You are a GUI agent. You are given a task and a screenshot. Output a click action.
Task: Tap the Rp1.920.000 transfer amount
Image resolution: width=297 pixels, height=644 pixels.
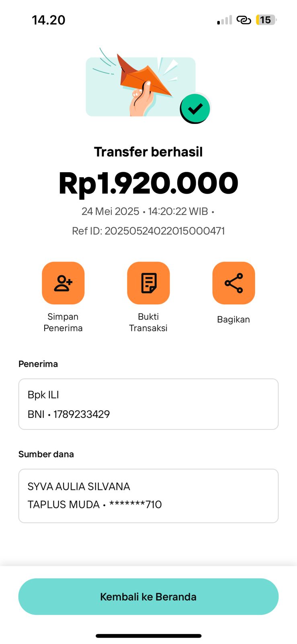click(x=148, y=184)
